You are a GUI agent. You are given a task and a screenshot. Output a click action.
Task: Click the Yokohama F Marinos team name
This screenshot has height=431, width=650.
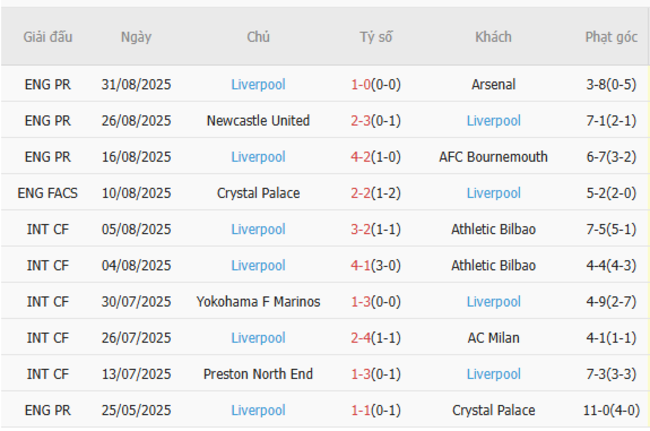click(258, 302)
